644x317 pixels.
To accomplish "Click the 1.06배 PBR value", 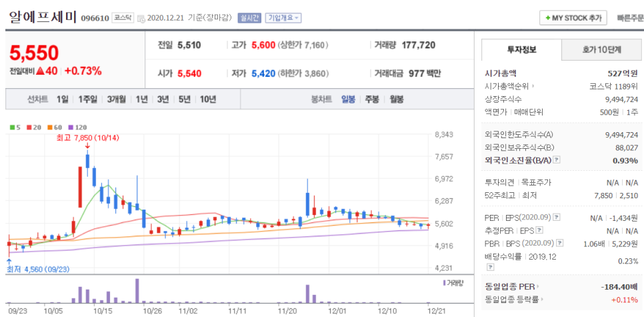I will (x=593, y=244).
